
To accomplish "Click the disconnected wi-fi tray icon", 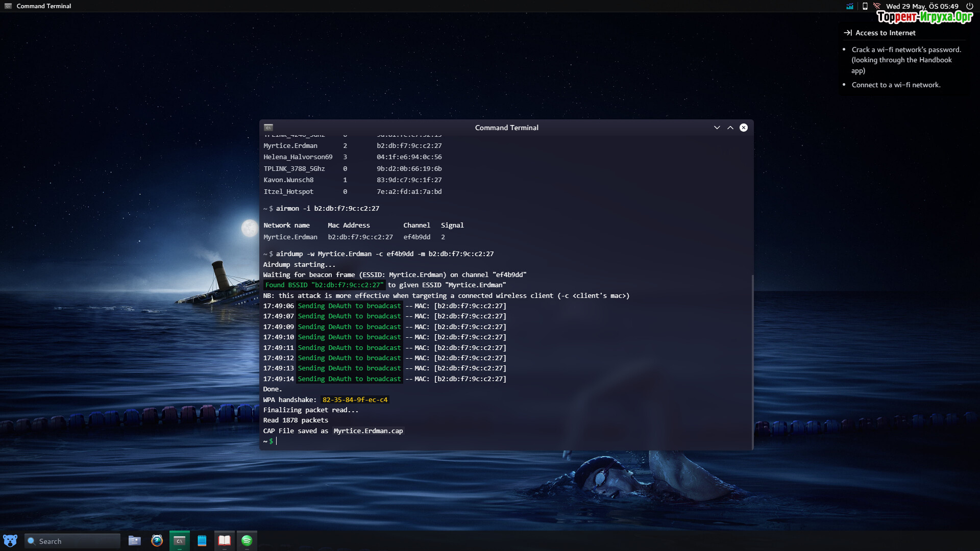I will [x=877, y=6].
